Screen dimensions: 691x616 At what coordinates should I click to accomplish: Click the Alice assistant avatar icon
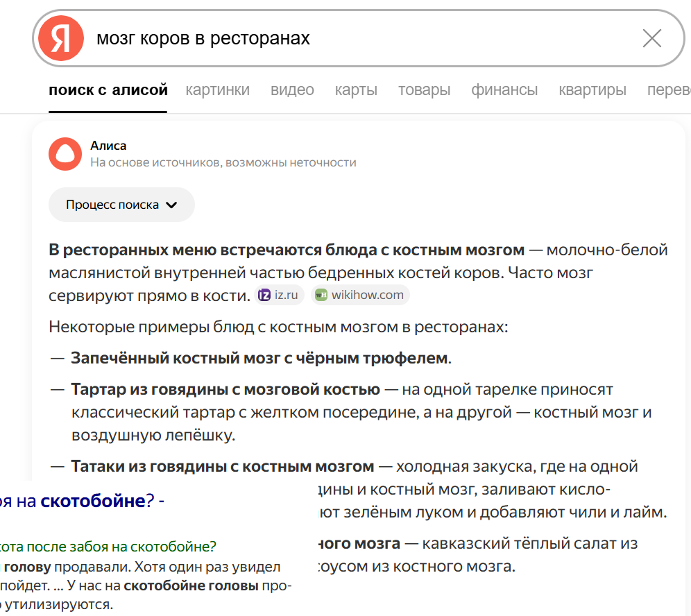(x=65, y=154)
